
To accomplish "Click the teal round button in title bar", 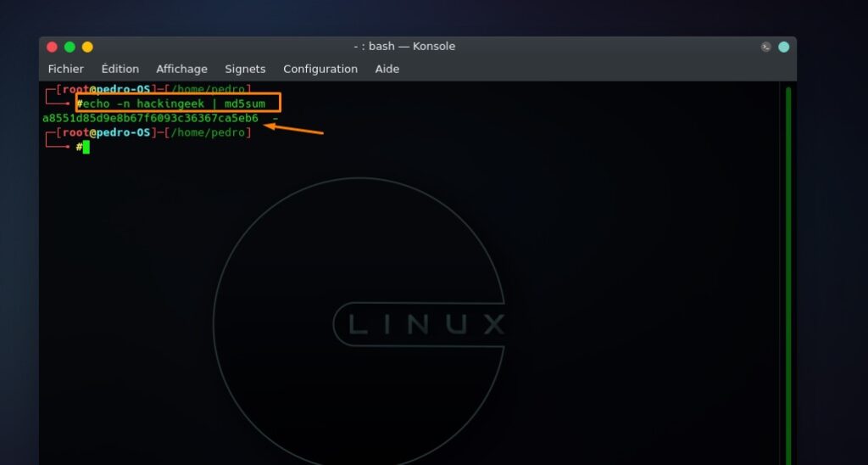I will click(784, 48).
